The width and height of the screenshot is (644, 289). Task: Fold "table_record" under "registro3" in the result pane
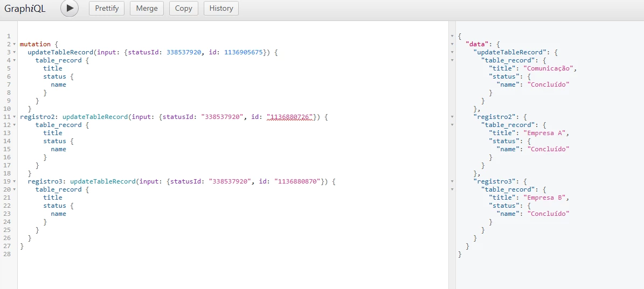(452, 189)
